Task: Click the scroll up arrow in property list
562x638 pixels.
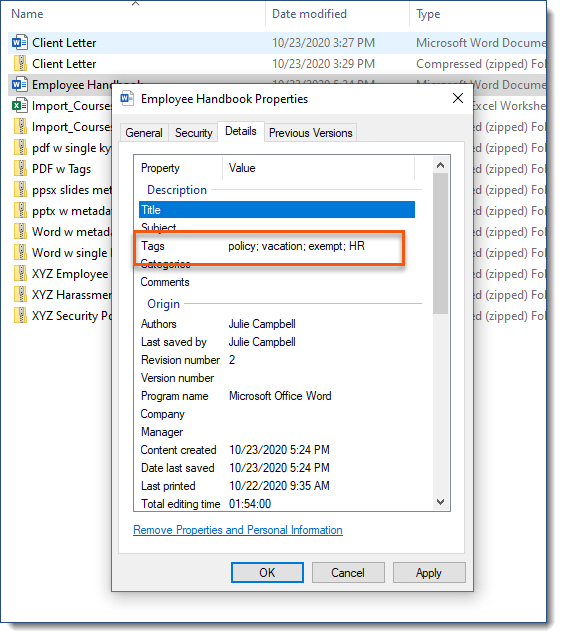Action: (x=440, y=165)
